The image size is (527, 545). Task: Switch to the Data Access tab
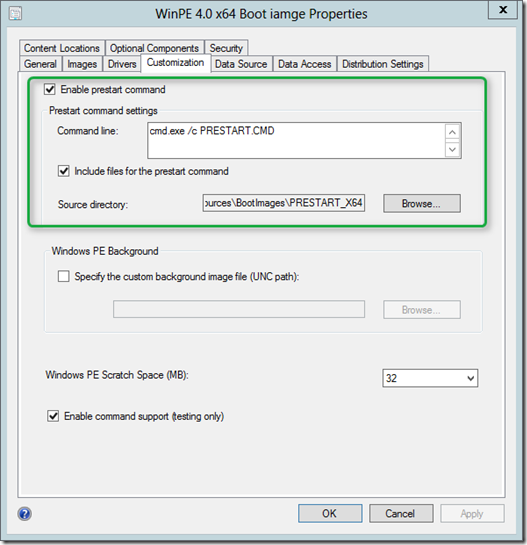coord(305,64)
